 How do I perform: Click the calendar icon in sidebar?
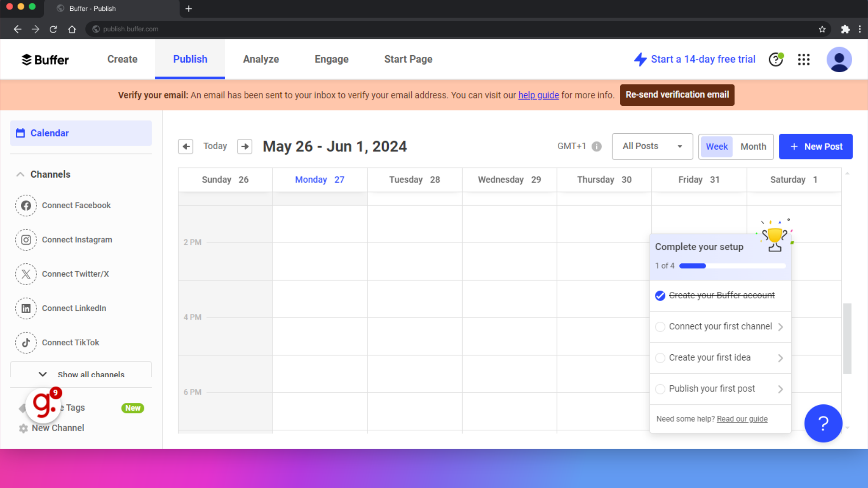[20, 133]
